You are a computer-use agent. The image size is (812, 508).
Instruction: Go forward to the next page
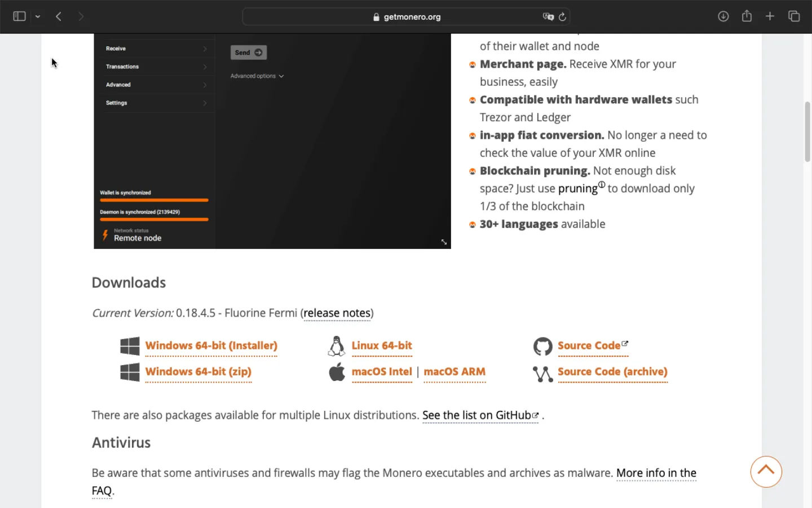(81, 16)
